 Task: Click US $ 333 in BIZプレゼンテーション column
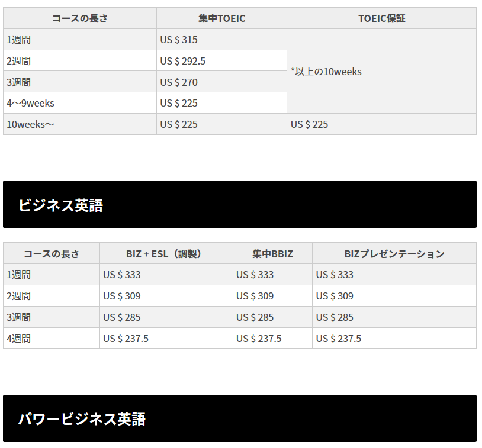click(x=335, y=275)
